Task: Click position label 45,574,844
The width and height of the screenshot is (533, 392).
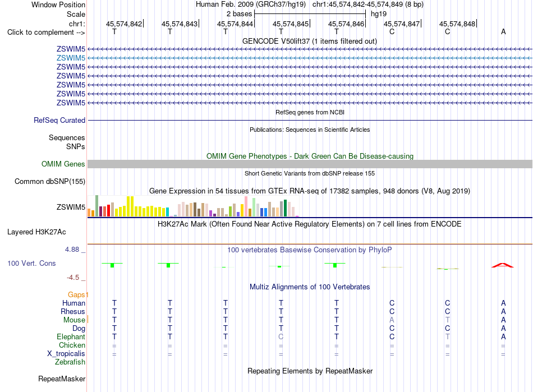Action: coord(235,24)
